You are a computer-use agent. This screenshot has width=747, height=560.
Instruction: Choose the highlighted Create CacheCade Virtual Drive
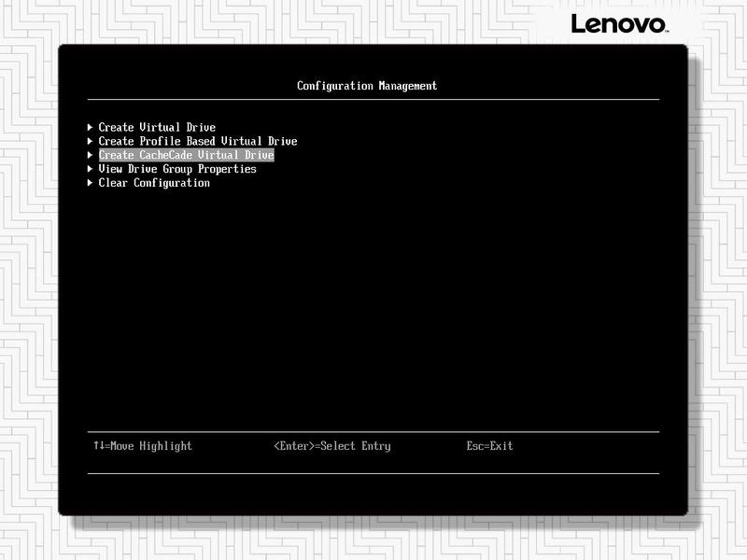186,155
